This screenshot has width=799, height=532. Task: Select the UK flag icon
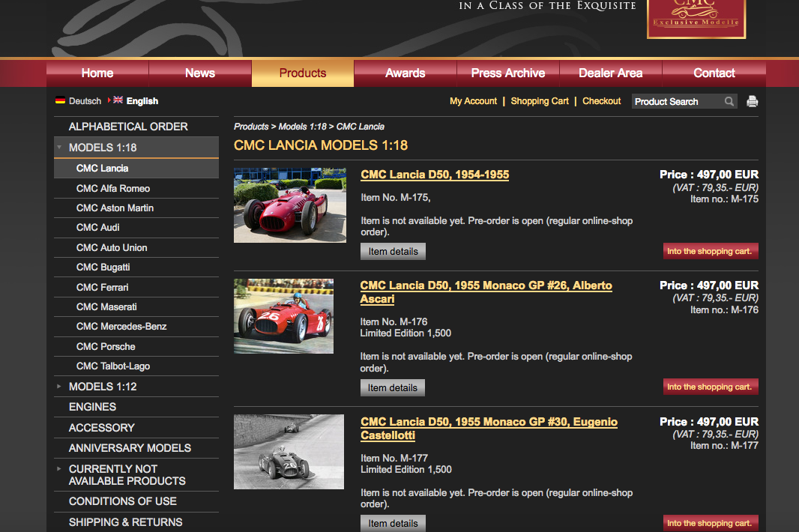(x=118, y=100)
